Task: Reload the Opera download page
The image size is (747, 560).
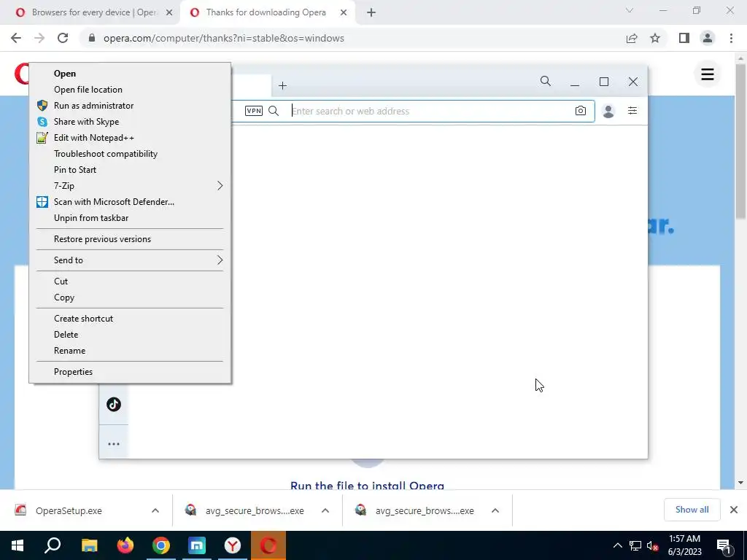Action: pos(63,38)
